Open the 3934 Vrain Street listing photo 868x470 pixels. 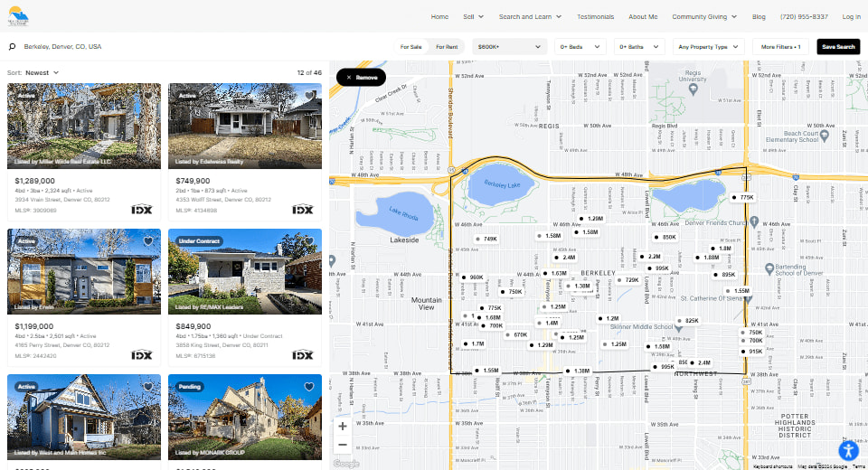(x=84, y=126)
